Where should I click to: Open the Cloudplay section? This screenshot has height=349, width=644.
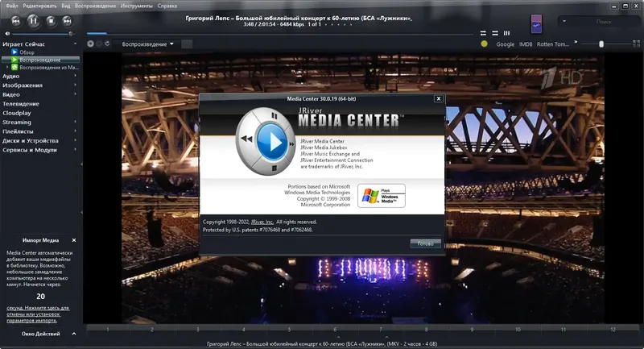point(16,113)
